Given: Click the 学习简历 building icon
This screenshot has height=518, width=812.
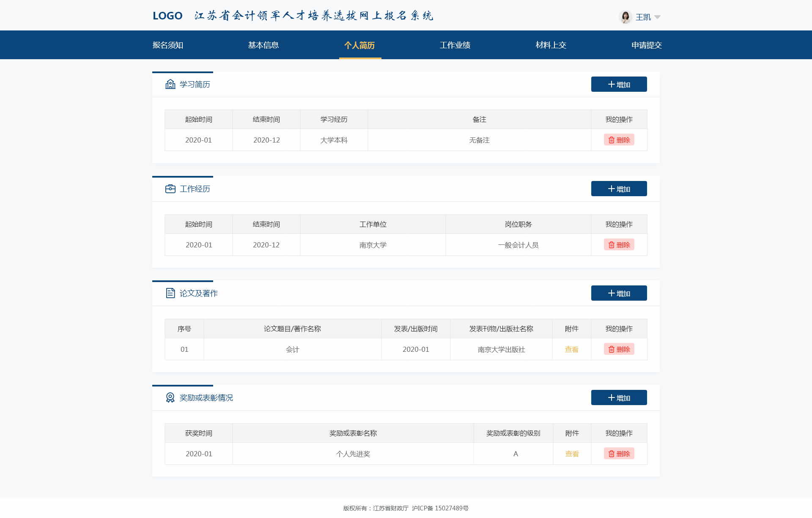Looking at the screenshot, I should (170, 84).
